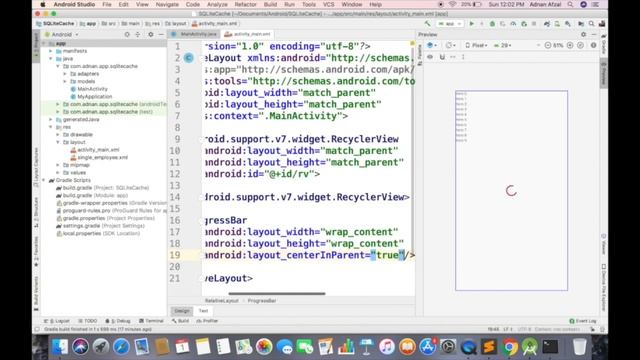Open the Navigate menu
This screenshot has height=360, width=640.
point(167,4)
